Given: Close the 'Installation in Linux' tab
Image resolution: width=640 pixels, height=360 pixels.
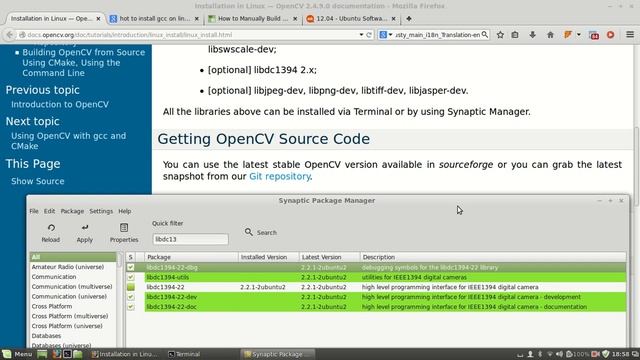Looking at the screenshot, I should tap(98, 18).
